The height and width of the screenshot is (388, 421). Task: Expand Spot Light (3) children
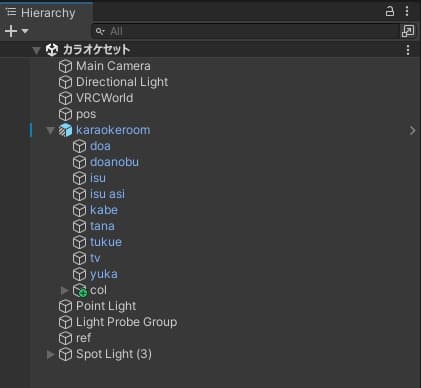(50, 354)
